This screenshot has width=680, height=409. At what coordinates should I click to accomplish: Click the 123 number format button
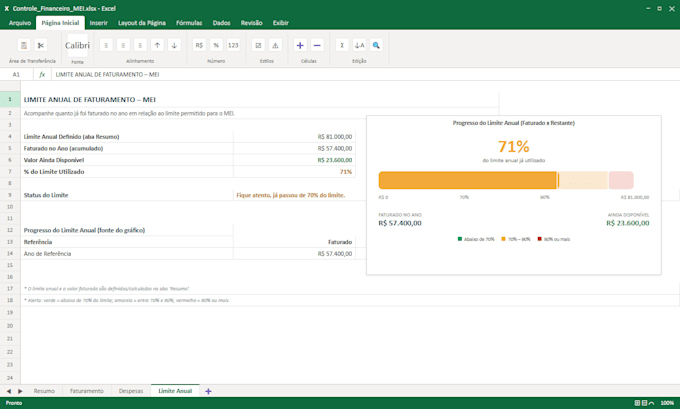tap(233, 45)
